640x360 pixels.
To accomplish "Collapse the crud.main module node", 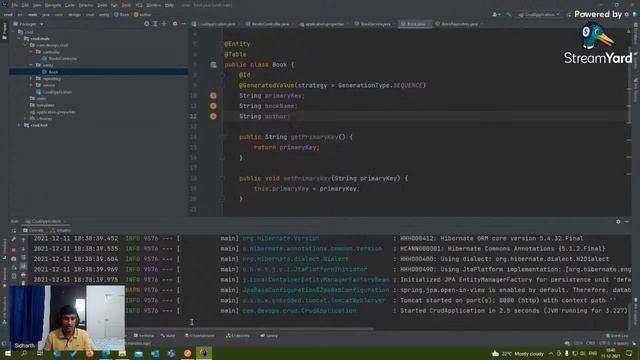I will pos(19,38).
